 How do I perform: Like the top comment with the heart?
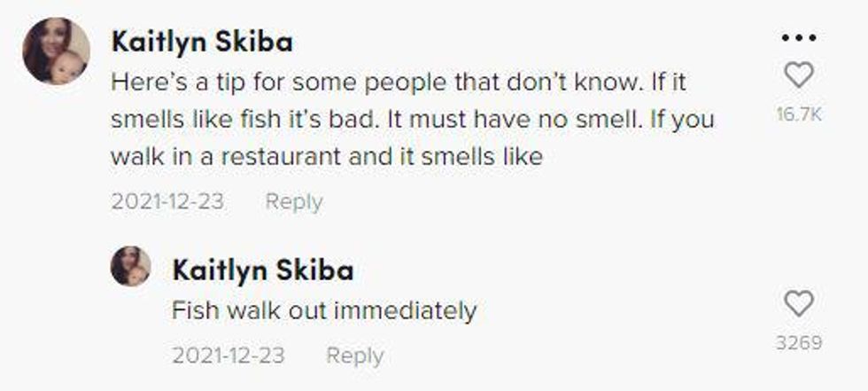pos(799,76)
